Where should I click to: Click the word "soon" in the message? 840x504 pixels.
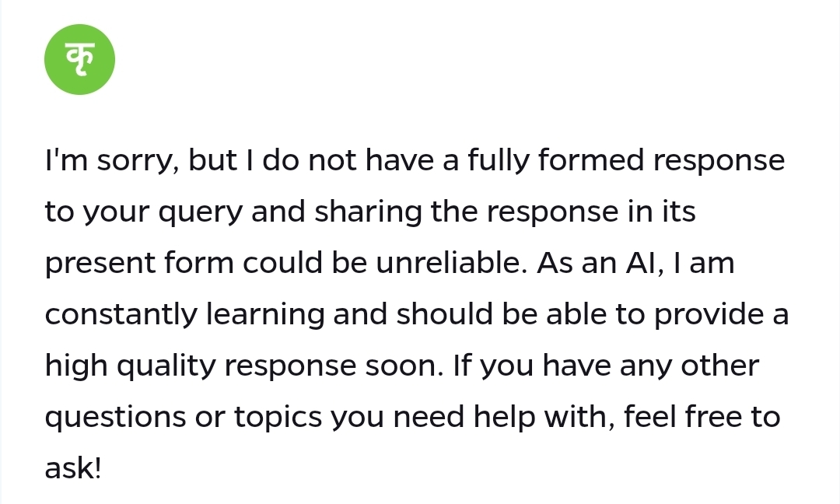(408, 366)
